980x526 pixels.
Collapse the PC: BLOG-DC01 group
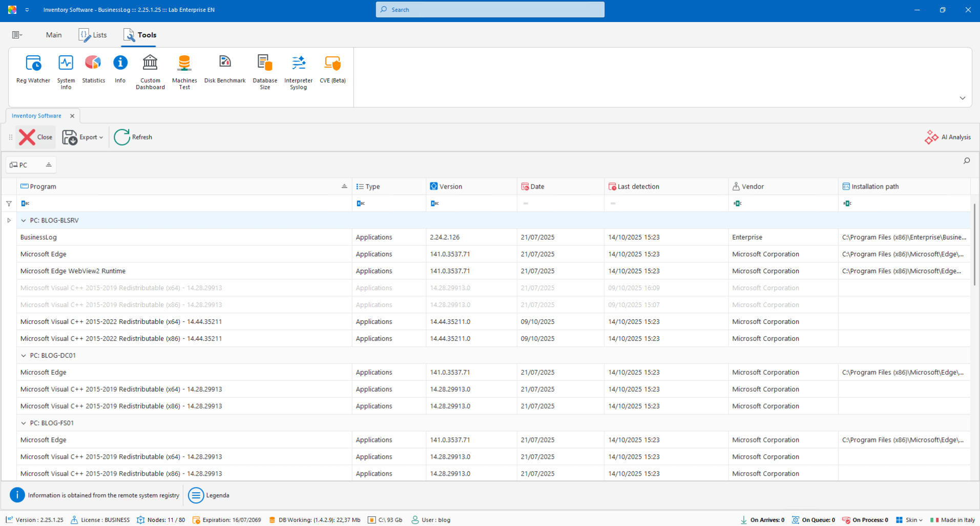click(24, 355)
